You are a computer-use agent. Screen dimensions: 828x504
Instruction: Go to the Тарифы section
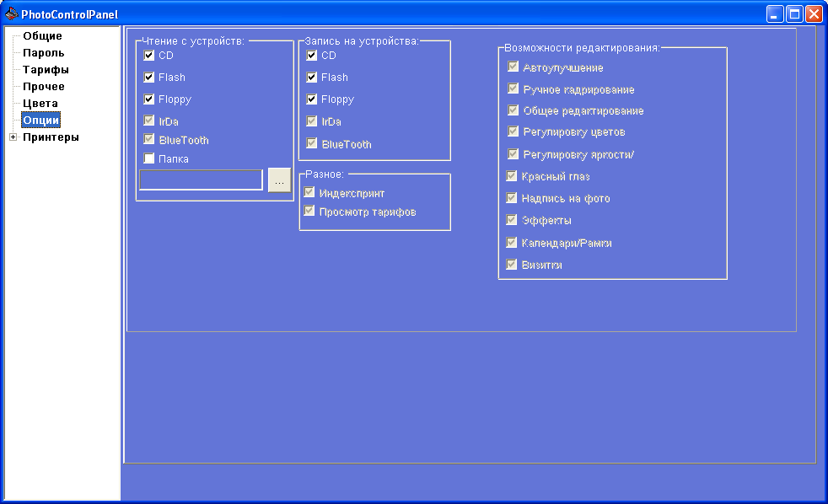tap(46, 70)
